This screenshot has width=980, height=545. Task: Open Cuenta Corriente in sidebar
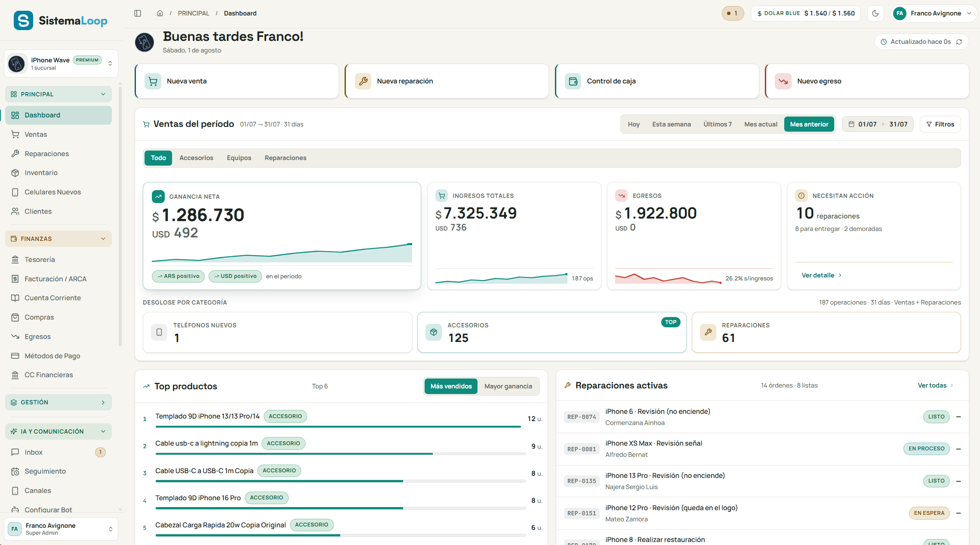tap(59, 298)
